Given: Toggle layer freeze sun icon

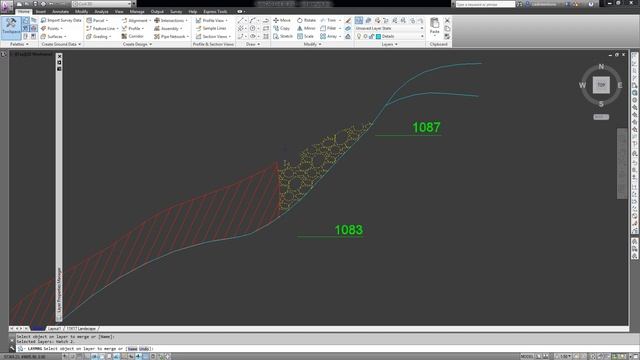Looking at the screenshot, I should click(x=365, y=36).
